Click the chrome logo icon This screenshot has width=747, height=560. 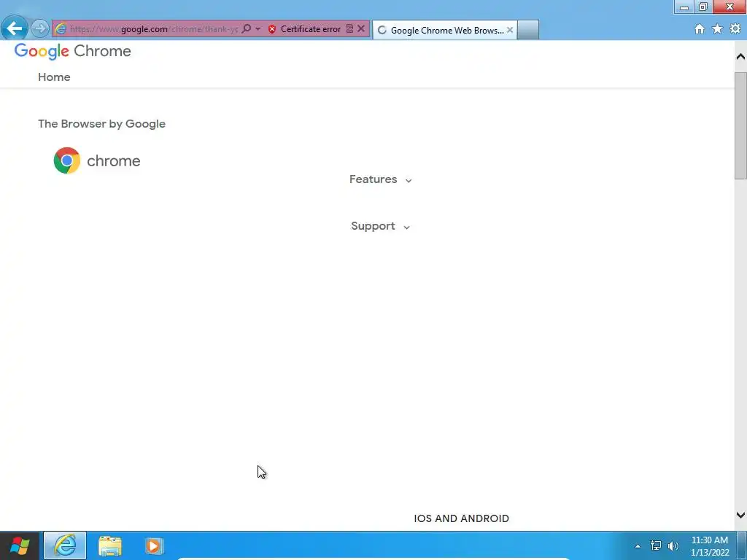click(x=66, y=160)
